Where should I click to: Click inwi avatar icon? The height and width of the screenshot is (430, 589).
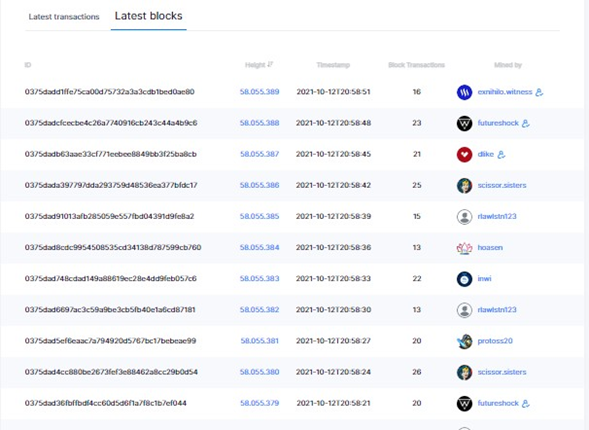464,279
